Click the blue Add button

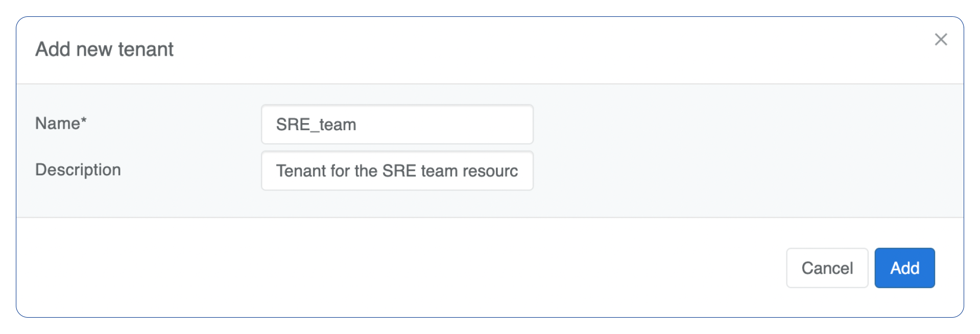coord(904,268)
